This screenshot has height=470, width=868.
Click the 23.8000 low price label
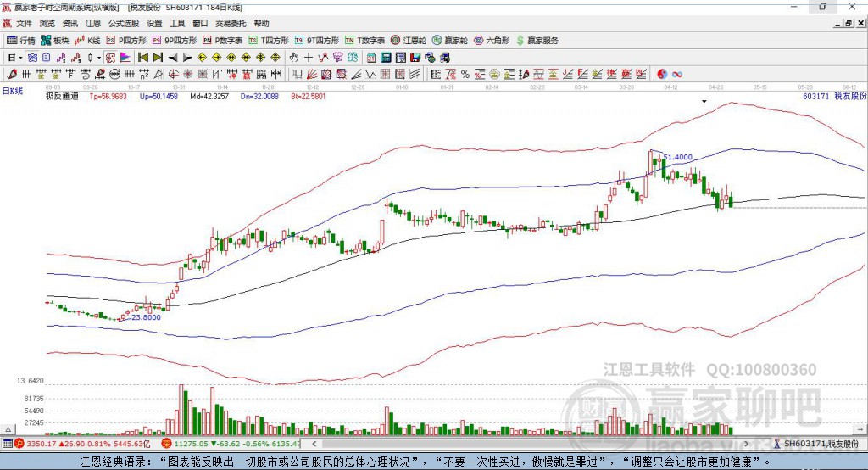pos(146,317)
